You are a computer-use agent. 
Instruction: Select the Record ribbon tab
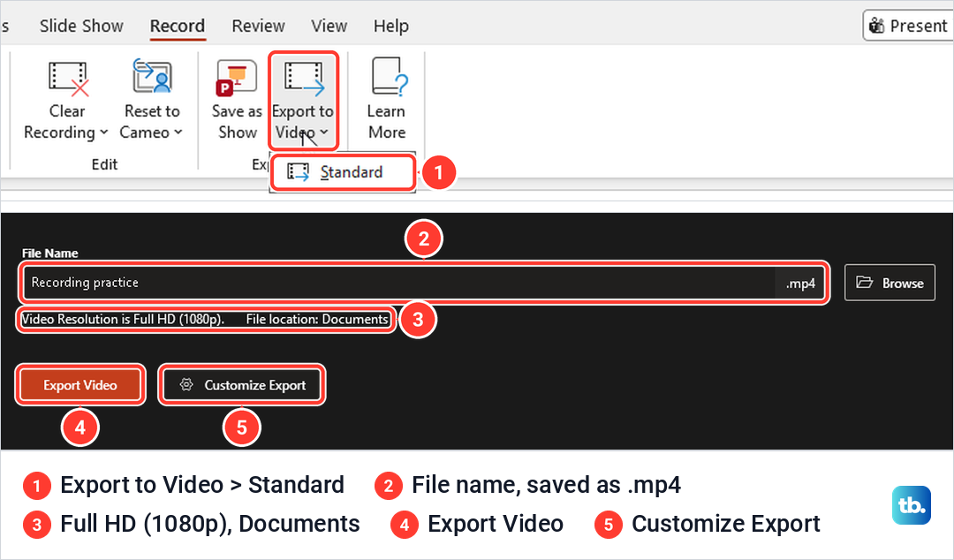(177, 26)
